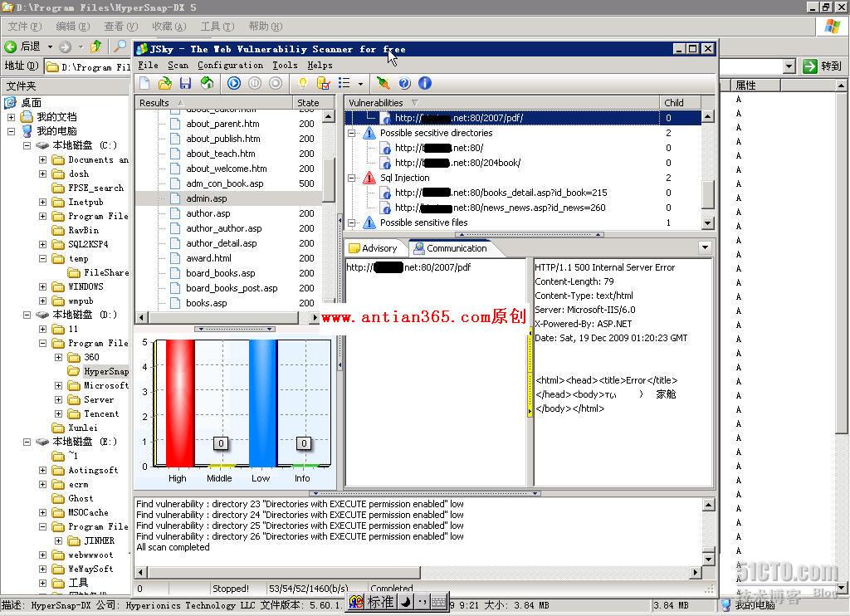Click the green house icon in JSky toolbar
This screenshot has width=850, height=616.
(207, 83)
